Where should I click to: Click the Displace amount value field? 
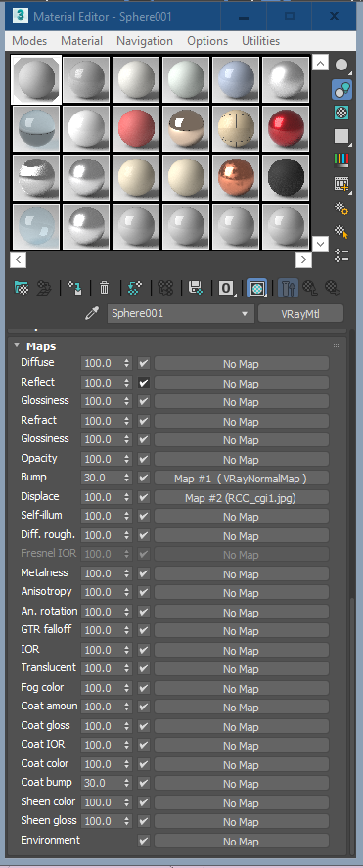(102, 497)
